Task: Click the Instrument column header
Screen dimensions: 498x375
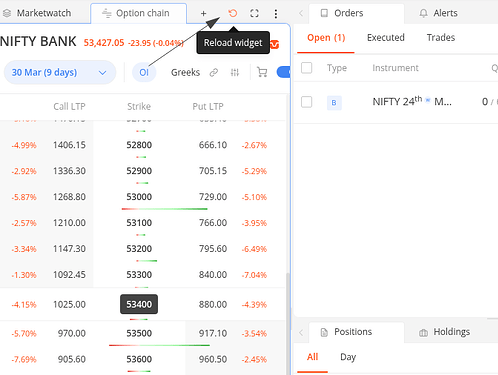Action: click(395, 68)
